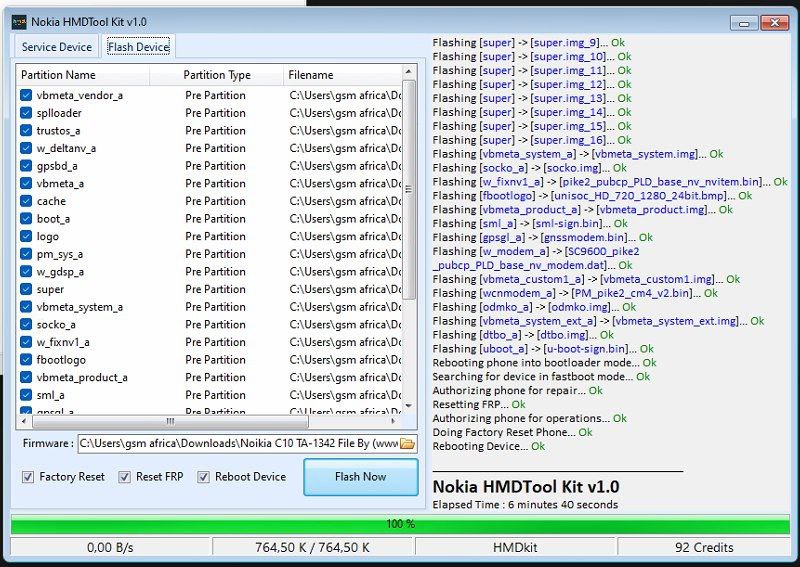Click the horizontal scroll left arrow
The height and width of the screenshot is (567, 800).
click(24, 422)
